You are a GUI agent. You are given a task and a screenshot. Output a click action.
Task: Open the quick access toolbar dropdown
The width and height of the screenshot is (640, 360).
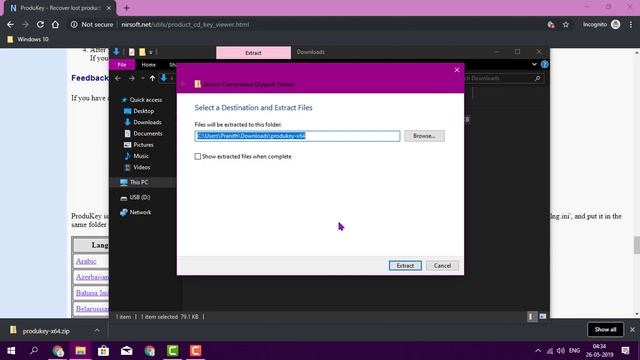[151, 52]
